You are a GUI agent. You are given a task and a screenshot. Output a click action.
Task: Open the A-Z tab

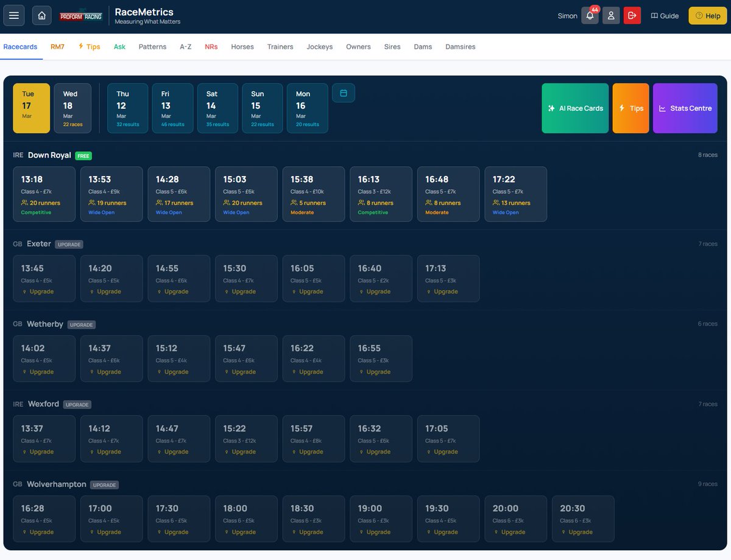coord(186,47)
